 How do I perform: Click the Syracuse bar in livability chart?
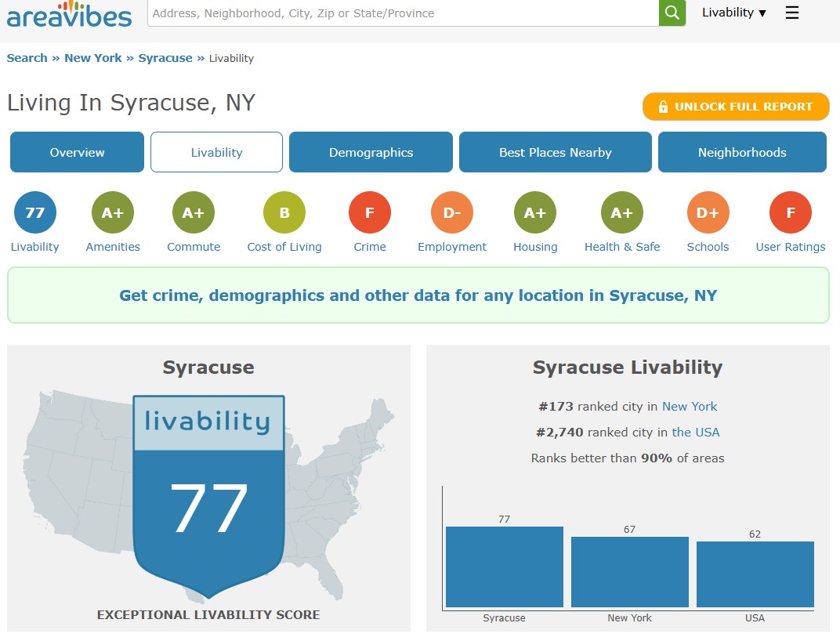[x=505, y=567]
